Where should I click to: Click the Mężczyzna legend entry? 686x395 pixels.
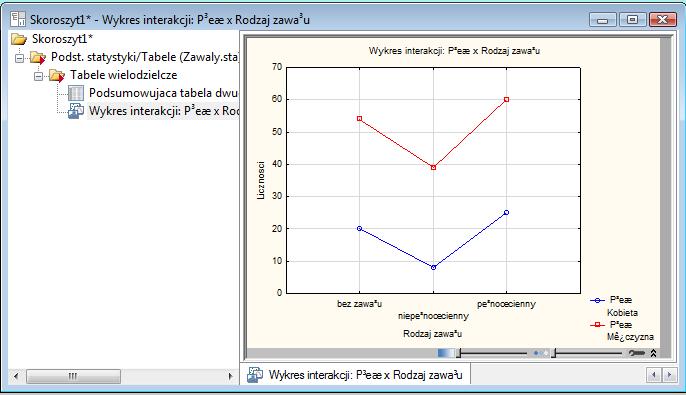pos(630,337)
